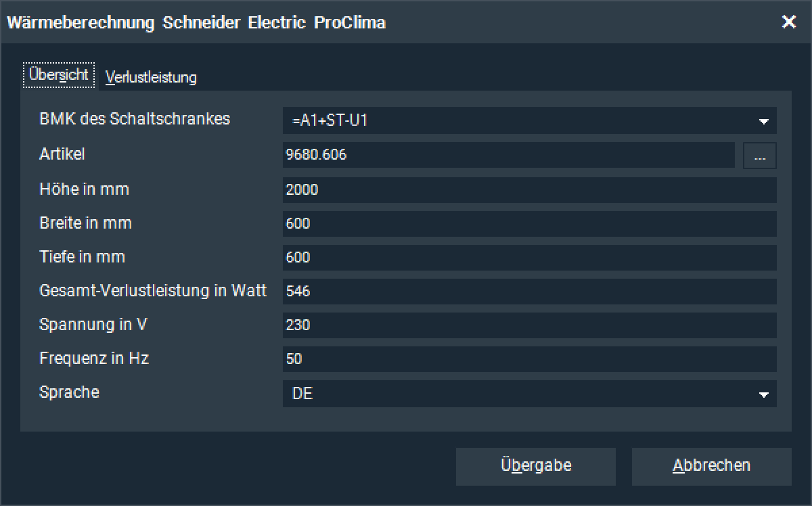Select the Frequenz in Hz field

[x=529, y=359]
